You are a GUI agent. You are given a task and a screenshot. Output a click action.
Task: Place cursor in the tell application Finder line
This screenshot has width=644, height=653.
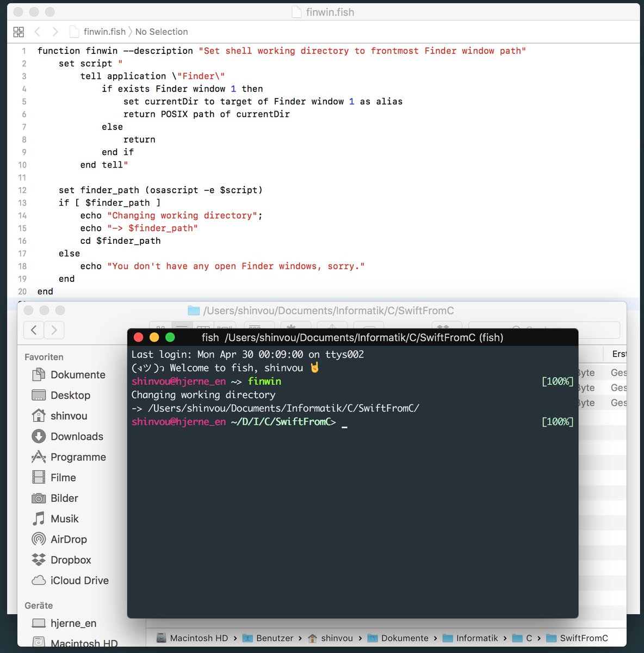pyautogui.click(x=152, y=76)
